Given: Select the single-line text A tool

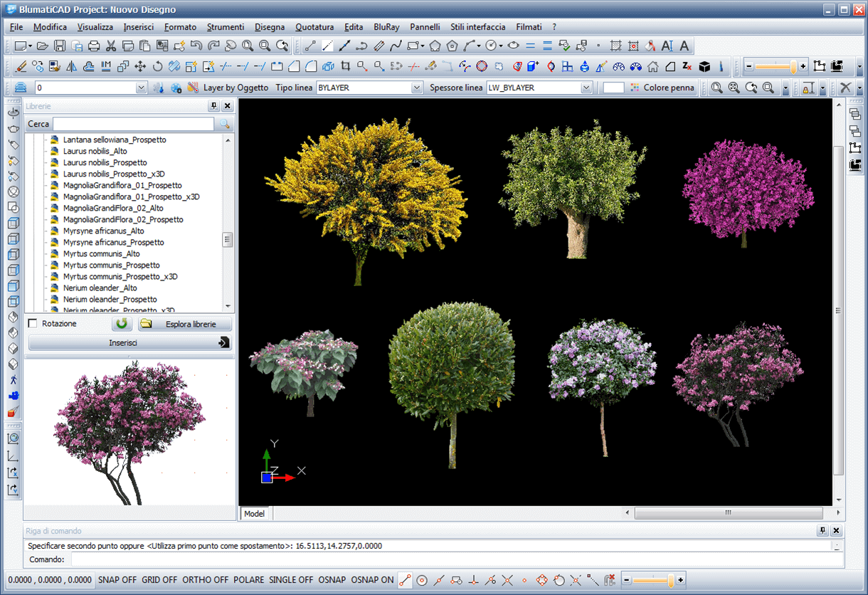Looking at the screenshot, I should 684,46.
